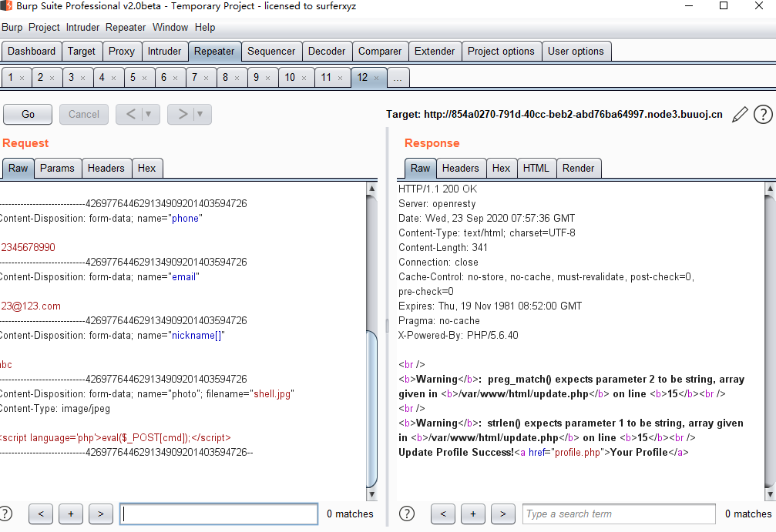
Task: Switch to the Intruder tool tab
Action: click(164, 52)
